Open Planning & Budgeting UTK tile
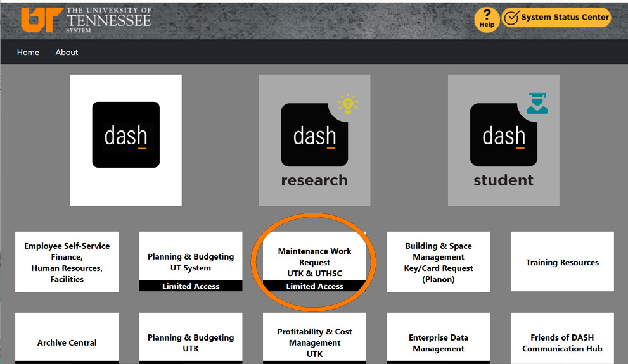Image resolution: width=628 pixels, height=364 pixels. tap(191, 339)
